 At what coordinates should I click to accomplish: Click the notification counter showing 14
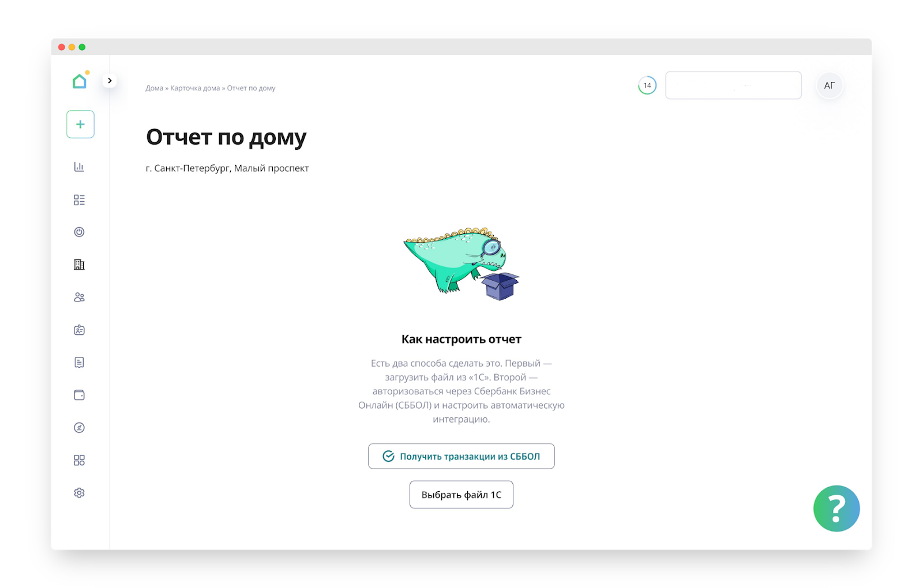647,85
